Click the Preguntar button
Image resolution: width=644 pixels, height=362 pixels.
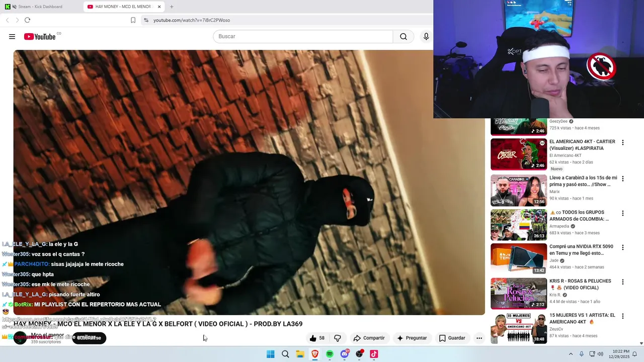pyautogui.click(x=412, y=338)
